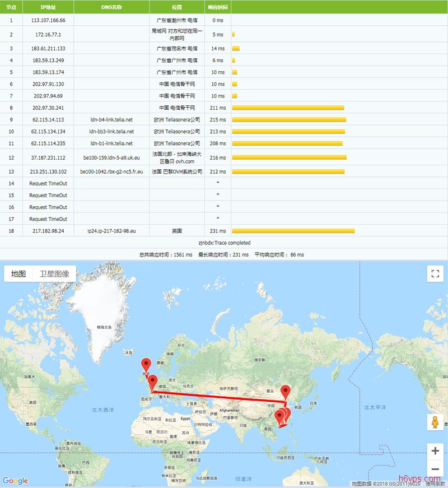Click DNS name be100-159.ldn-5-a9.uk.eu
448x488 pixels.
point(111,157)
